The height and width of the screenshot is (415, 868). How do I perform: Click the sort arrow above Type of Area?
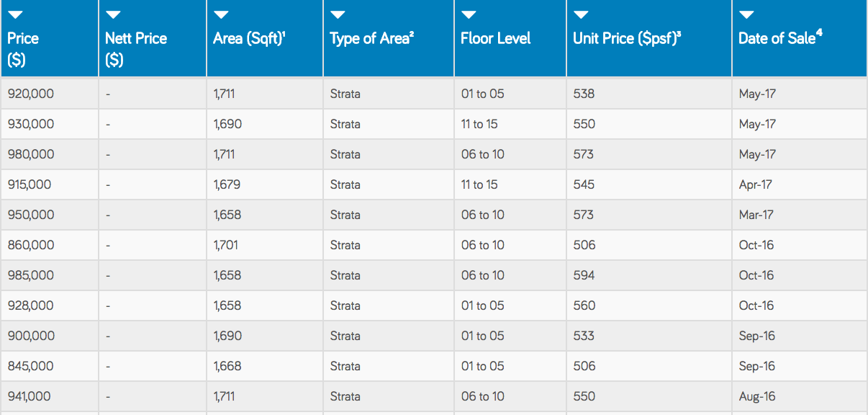(338, 15)
